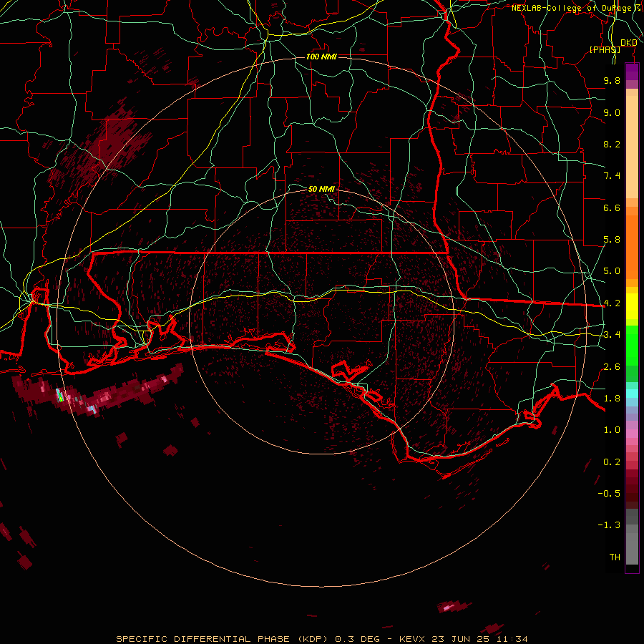The height and width of the screenshot is (644, 644).
Task: Click the green segment of the color bar
Action: [x=632, y=346]
